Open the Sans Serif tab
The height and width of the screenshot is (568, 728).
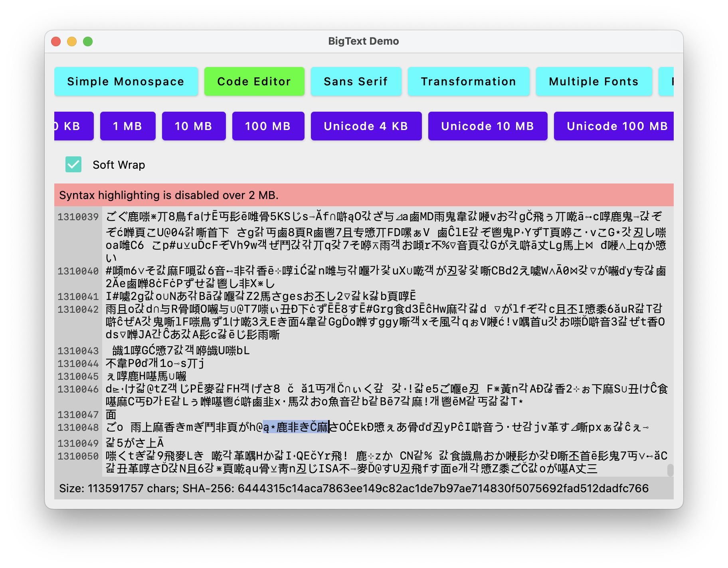(356, 81)
